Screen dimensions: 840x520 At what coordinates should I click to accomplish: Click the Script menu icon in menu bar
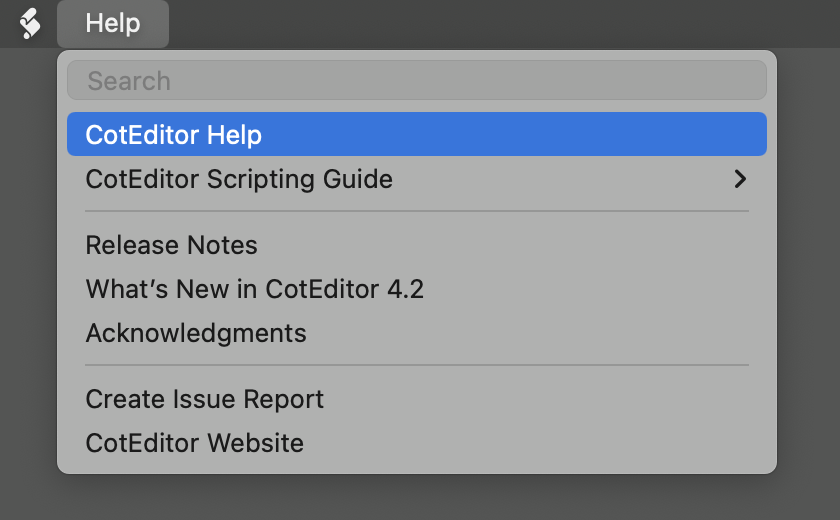(x=30, y=24)
